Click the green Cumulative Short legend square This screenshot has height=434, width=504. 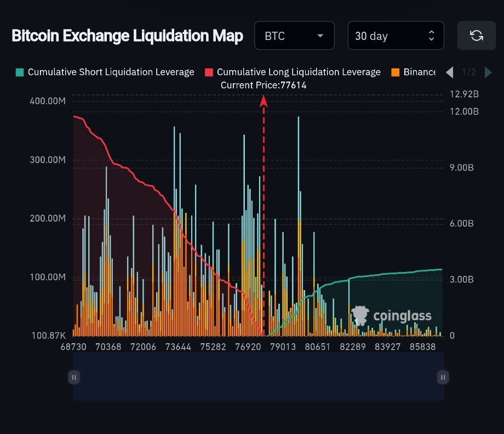pos(20,72)
